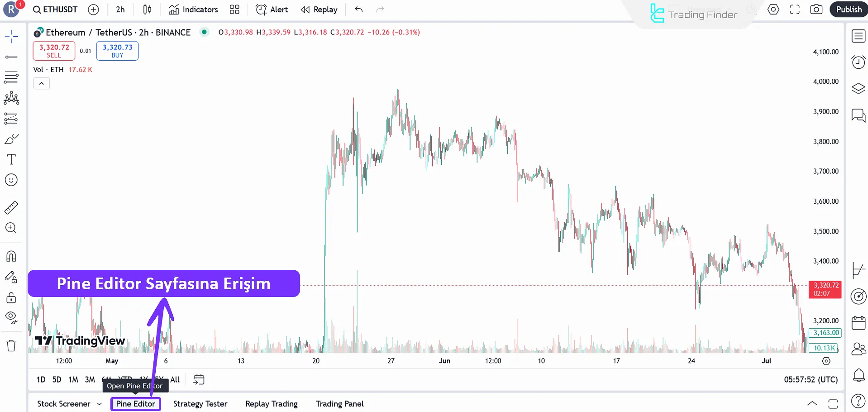Expand the Stock Screener dropdown

click(x=100, y=403)
